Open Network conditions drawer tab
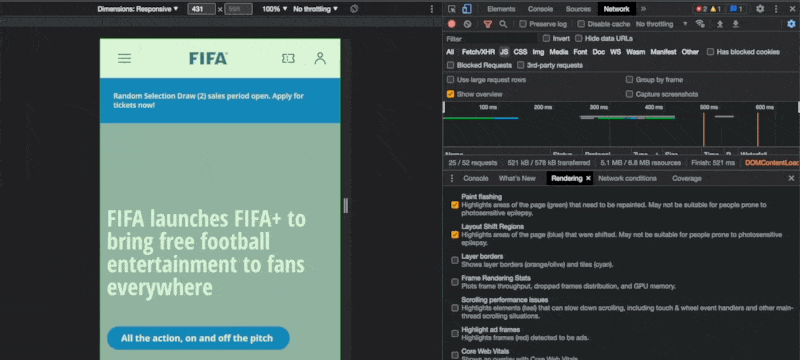 click(x=627, y=178)
